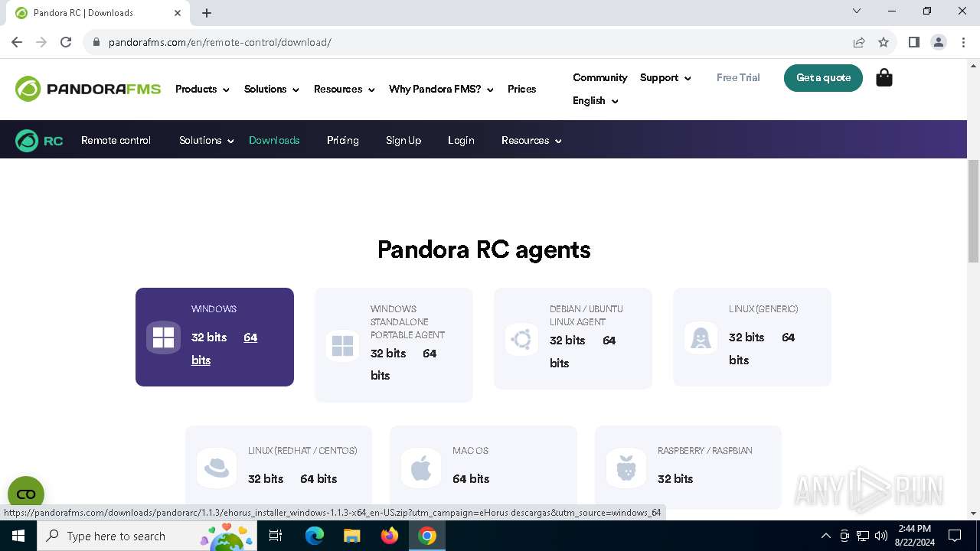
Task: Open Remote control menu item
Action: [x=116, y=141]
